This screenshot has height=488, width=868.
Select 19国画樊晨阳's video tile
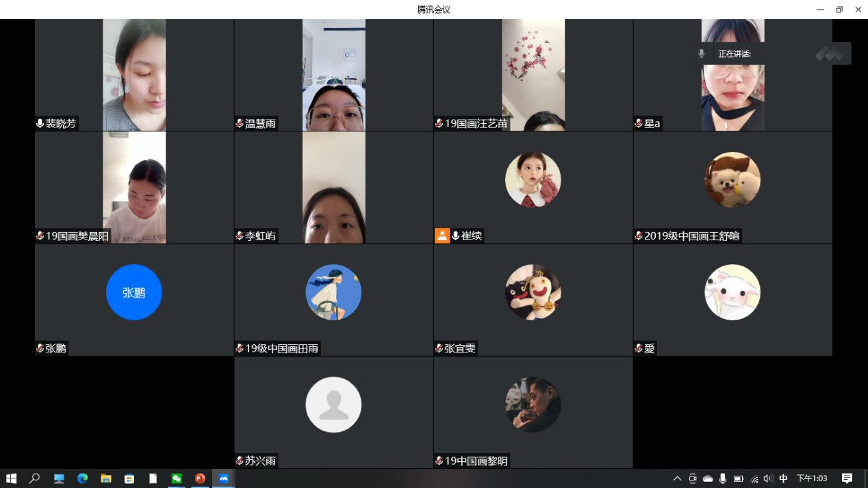coord(134,188)
